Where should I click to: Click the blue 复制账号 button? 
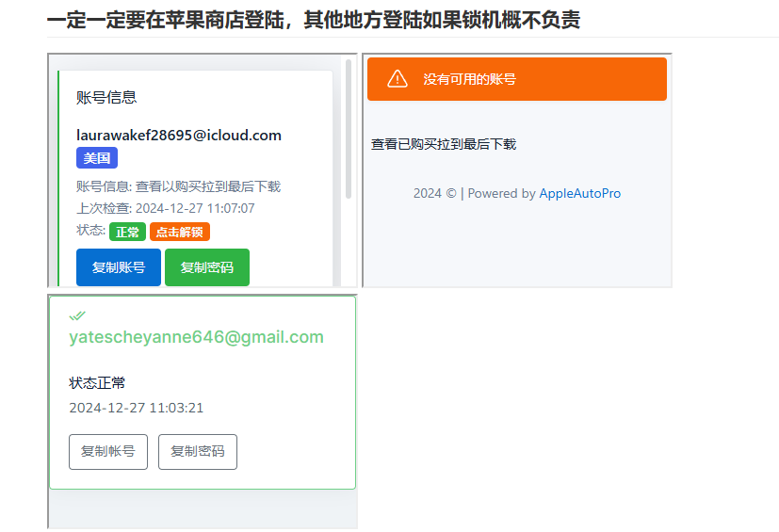pos(119,267)
